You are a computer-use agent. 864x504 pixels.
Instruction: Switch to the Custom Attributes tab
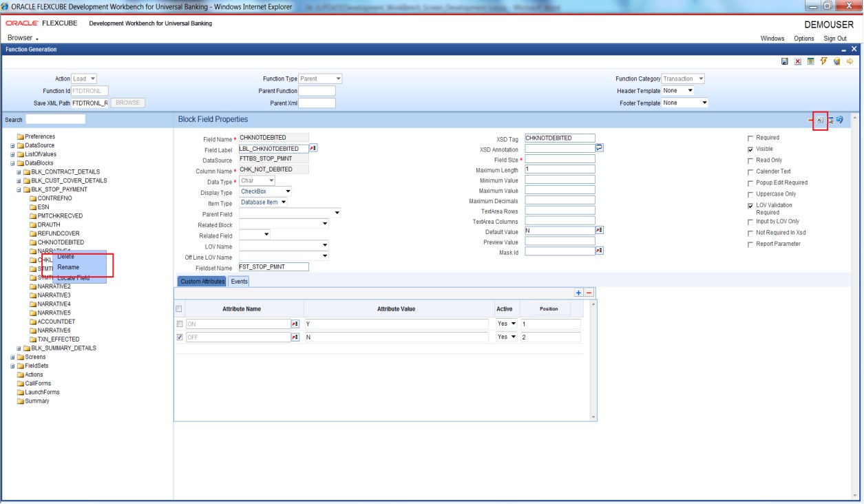[x=202, y=282]
